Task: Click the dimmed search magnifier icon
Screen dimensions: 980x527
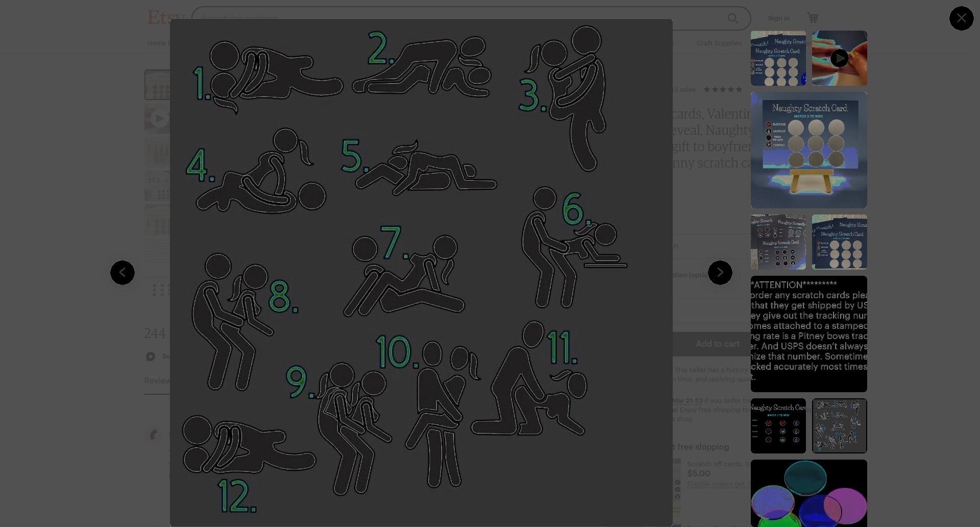Action: click(732, 18)
